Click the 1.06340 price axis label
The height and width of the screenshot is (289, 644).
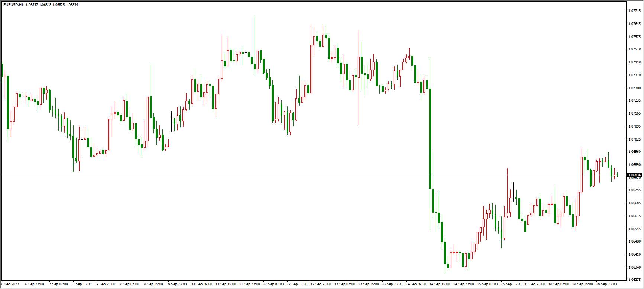(634, 267)
